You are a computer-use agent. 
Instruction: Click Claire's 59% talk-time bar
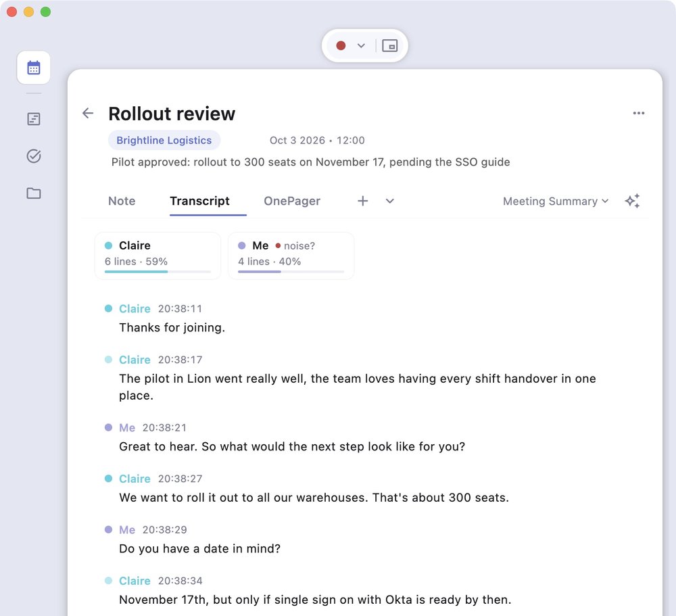(x=158, y=272)
